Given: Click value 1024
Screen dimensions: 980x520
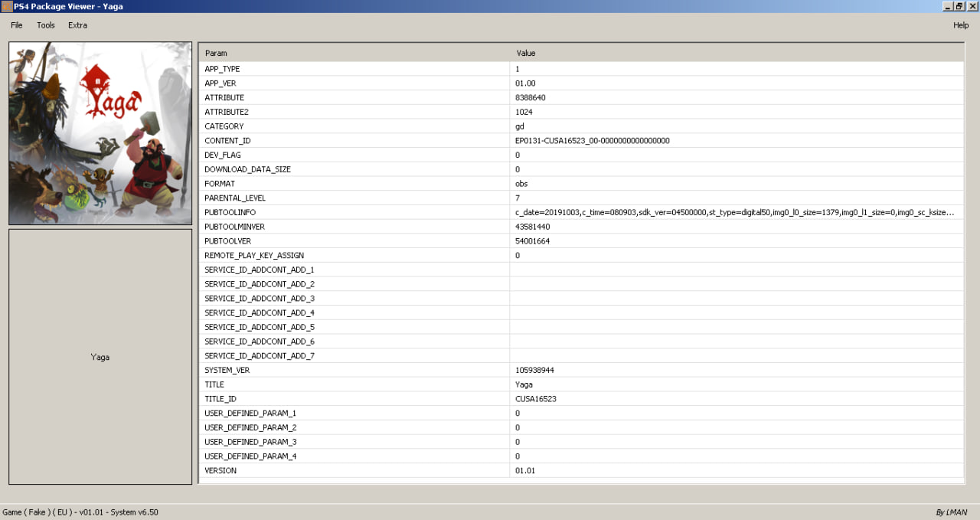Looking at the screenshot, I should click(x=524, y=112).
